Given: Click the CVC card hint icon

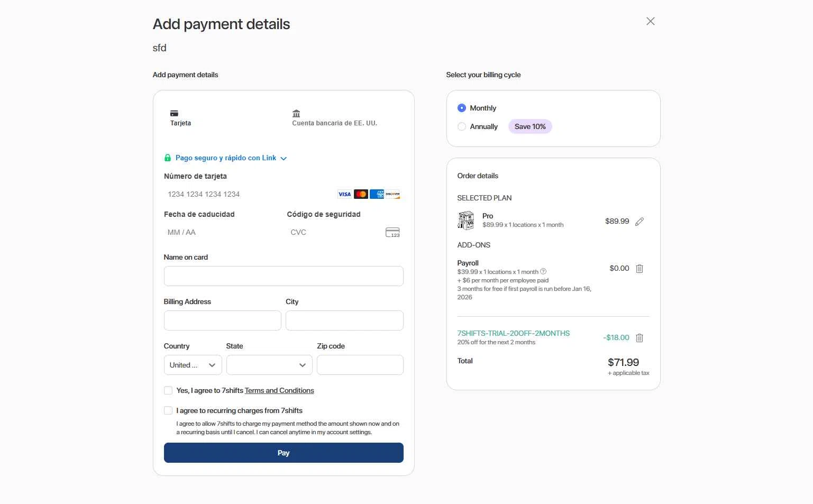Looking at the screenshot, I should [x=392, y=232].
